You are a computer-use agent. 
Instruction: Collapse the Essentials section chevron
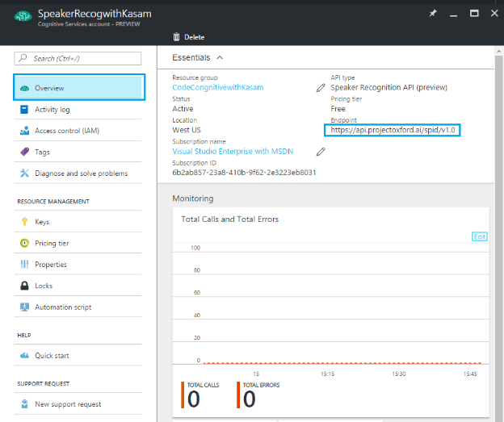click(x=220, y=58)
